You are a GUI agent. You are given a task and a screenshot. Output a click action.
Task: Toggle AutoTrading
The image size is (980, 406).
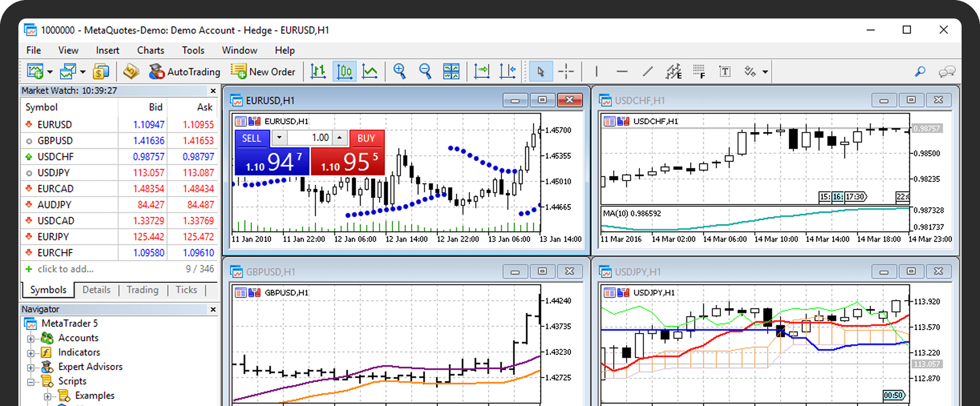pos(185,72)
